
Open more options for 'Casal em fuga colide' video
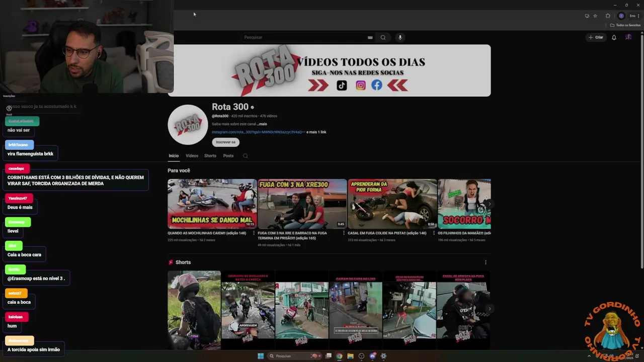[434, 233]
